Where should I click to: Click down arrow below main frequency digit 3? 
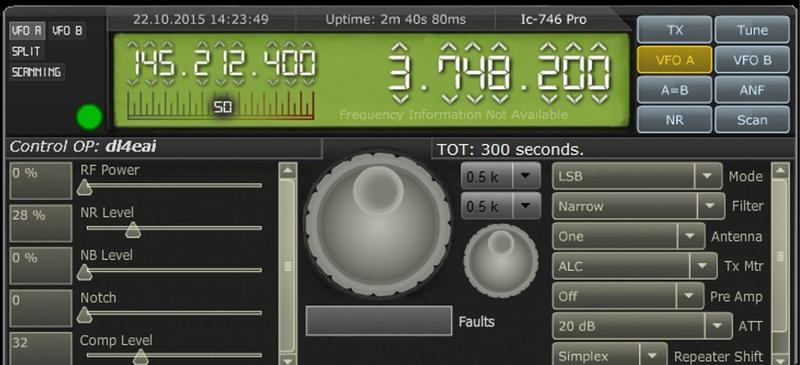(401, 99)
